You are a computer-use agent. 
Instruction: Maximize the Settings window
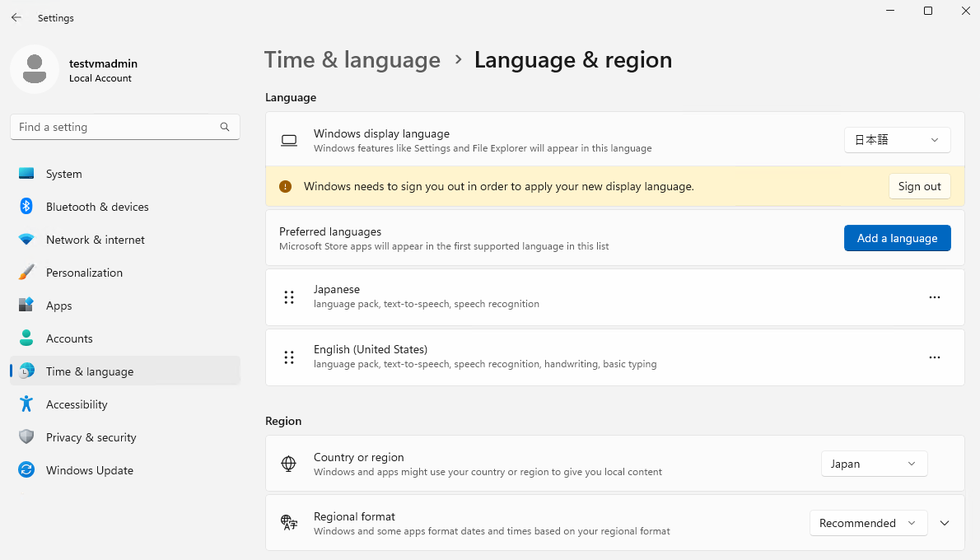pos(928,11)
